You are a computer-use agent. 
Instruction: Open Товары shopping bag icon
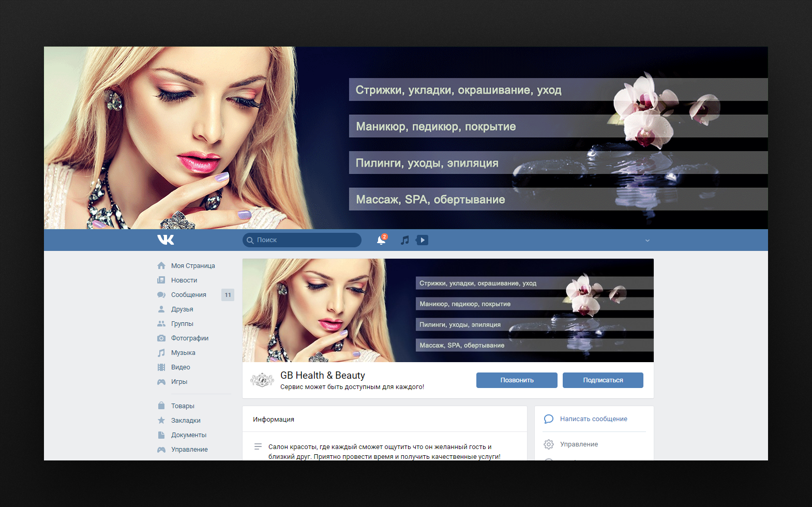click(x=161, y=406)
